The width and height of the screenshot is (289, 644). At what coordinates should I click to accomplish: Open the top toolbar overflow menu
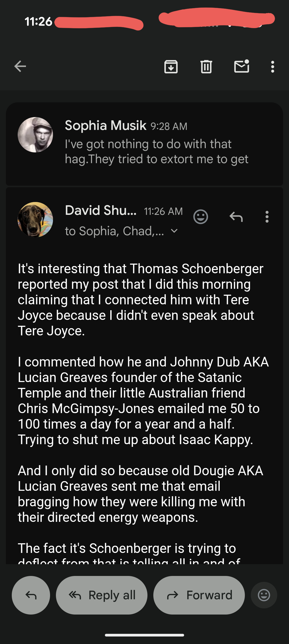point(272,67)
